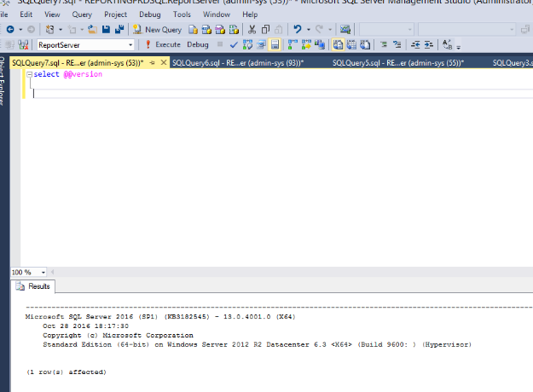Open the Help menu

pyautogui.click(x=250, y=14)
